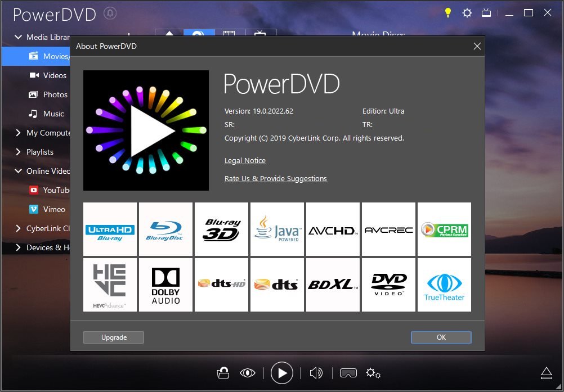564x392 pixels.
Task: Click the film strip tab icon
Action: coord(230,33)
